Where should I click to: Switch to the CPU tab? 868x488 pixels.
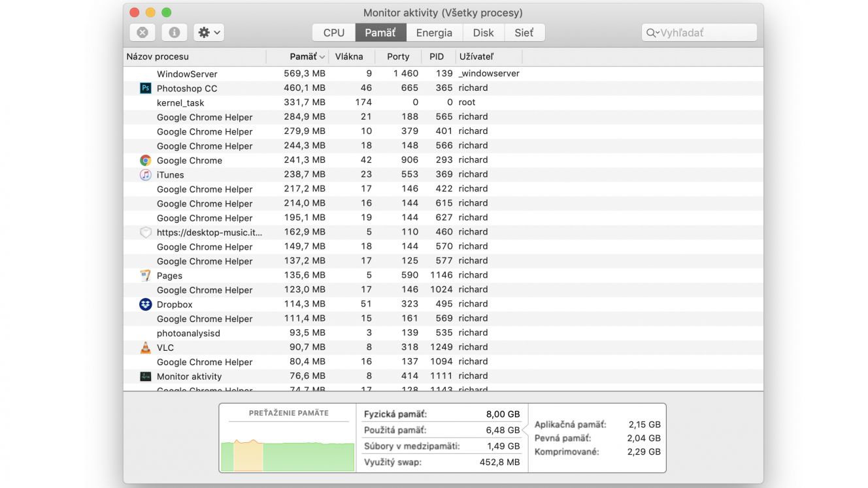[x=334, y=33]
